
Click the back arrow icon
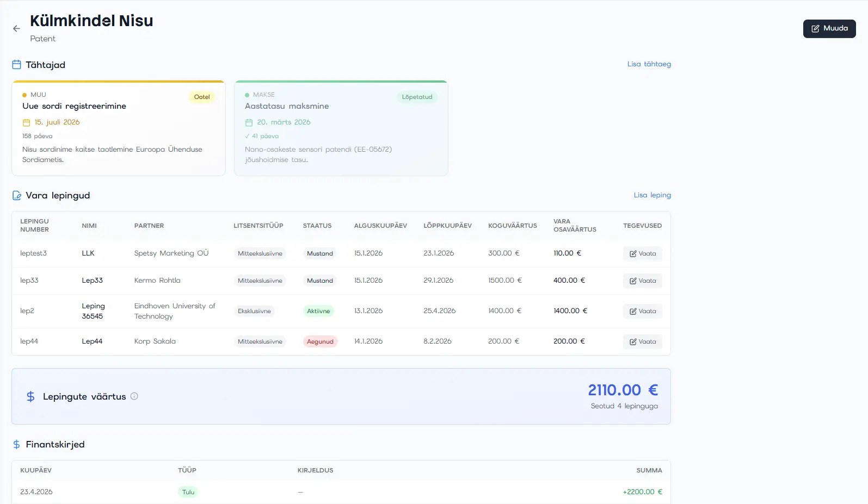pyautogui.click(x=16, y=29)
